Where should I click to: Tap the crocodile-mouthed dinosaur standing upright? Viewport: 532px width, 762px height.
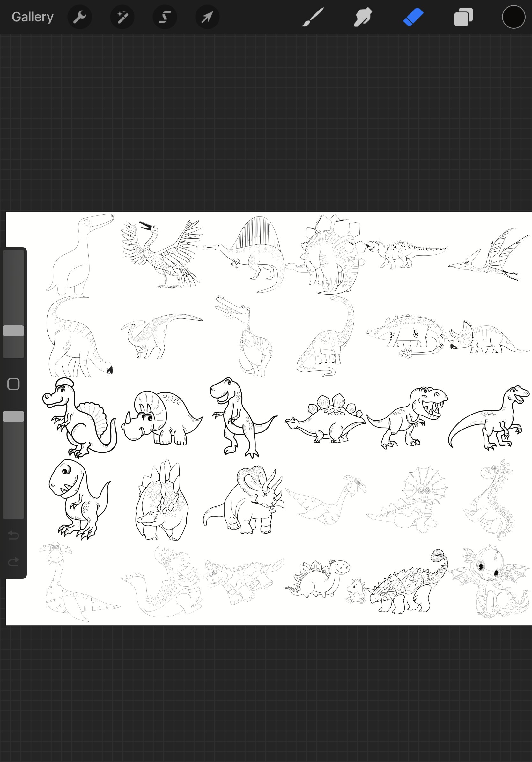click(x=244, y=336)
